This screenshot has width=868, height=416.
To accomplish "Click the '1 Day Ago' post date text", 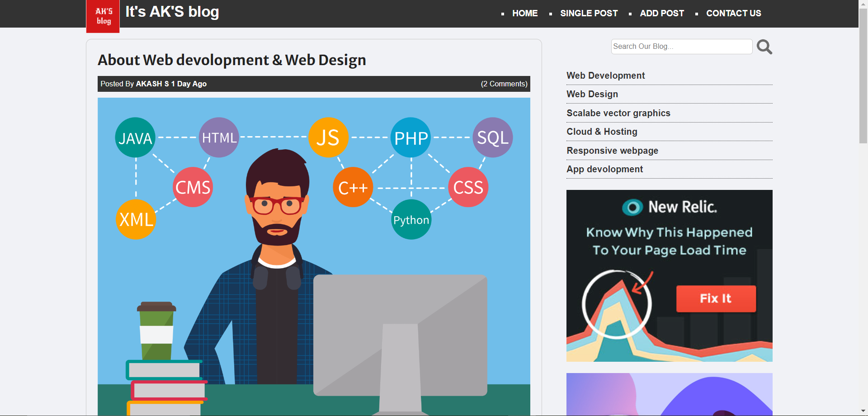I will [189, 84].
